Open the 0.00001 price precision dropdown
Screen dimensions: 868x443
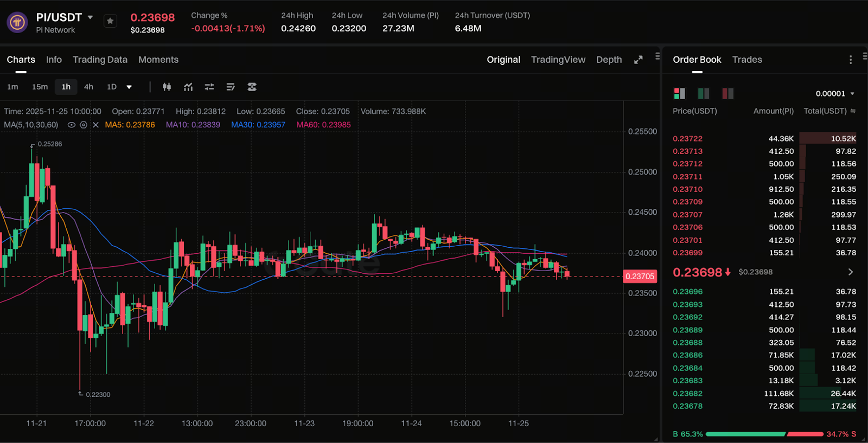pyautogui.click(x=835, y=93)
